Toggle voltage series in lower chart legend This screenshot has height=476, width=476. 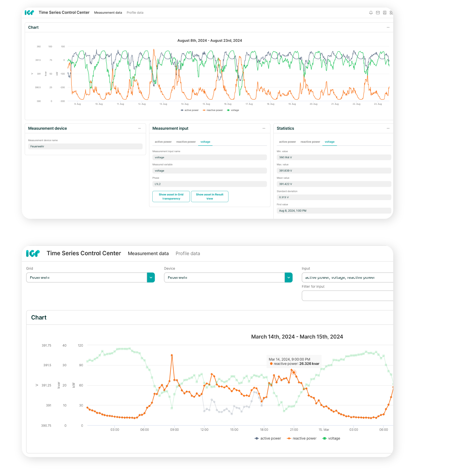[331, 439]
